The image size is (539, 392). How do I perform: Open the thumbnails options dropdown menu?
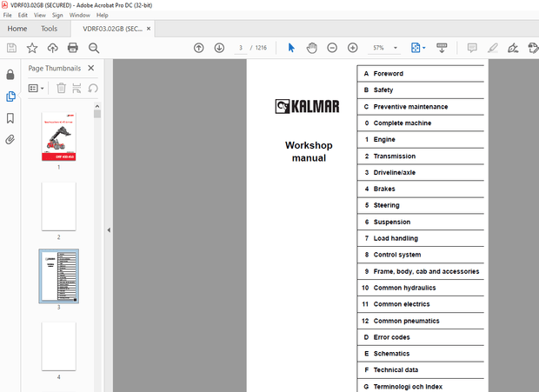37,88
